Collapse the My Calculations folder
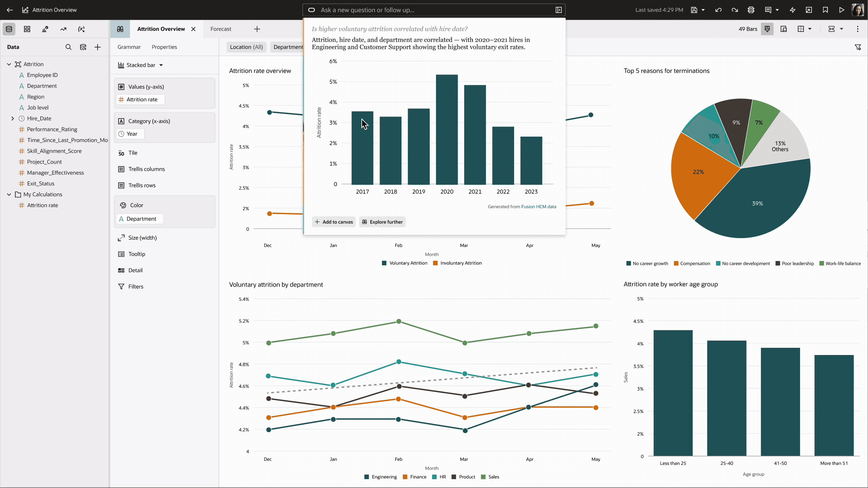 [x=9, y=194]
